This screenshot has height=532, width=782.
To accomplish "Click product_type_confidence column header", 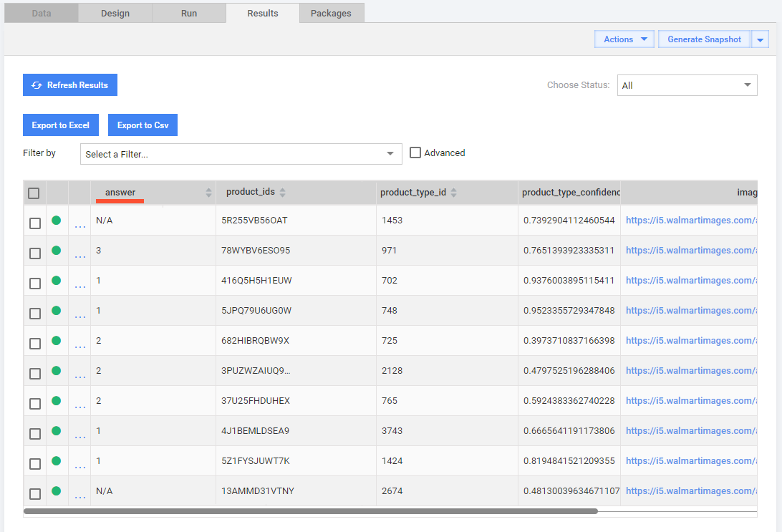I will 571,193.
